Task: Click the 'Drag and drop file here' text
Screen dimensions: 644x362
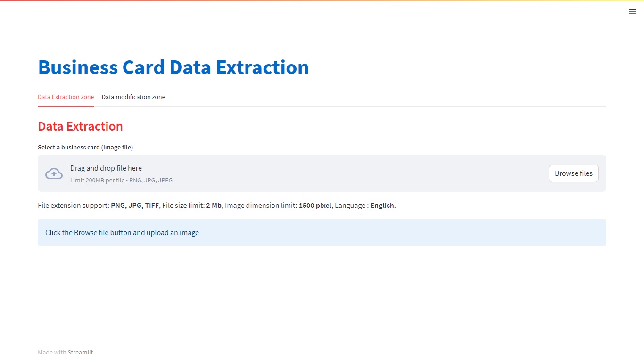Action: tap(106, 168)
